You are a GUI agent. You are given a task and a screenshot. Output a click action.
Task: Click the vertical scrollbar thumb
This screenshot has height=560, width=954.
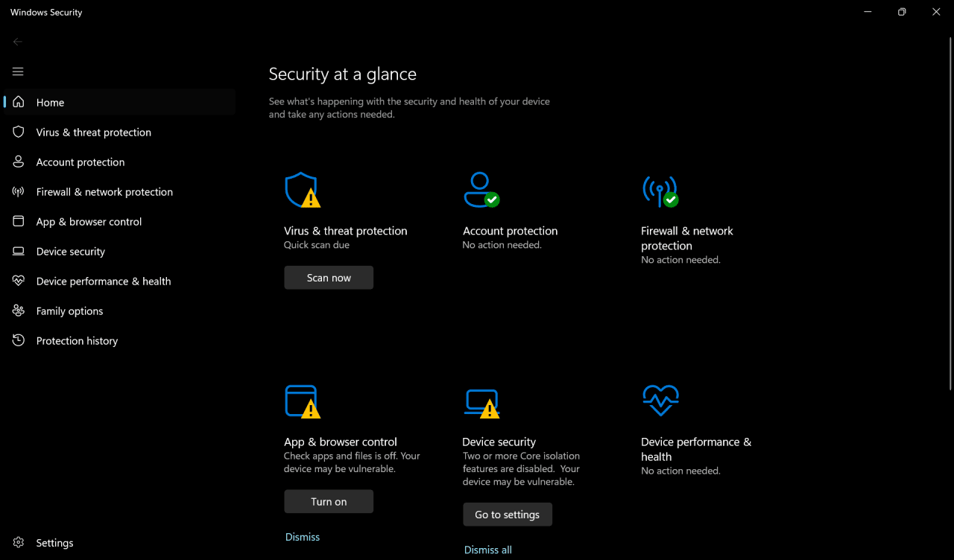(950, 212)
